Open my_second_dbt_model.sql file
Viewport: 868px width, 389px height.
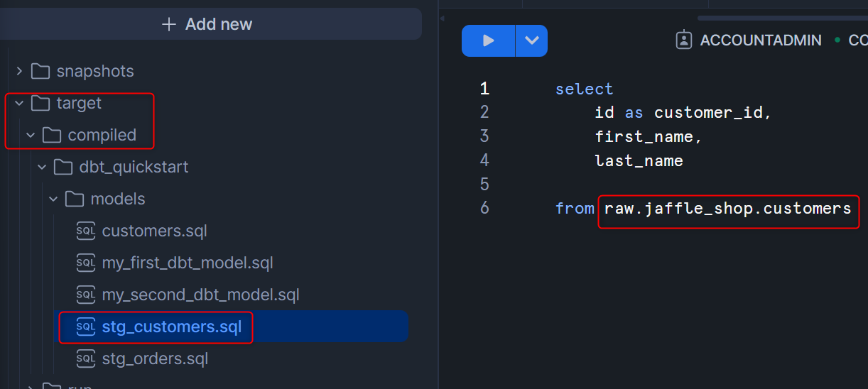click(201, 295)
